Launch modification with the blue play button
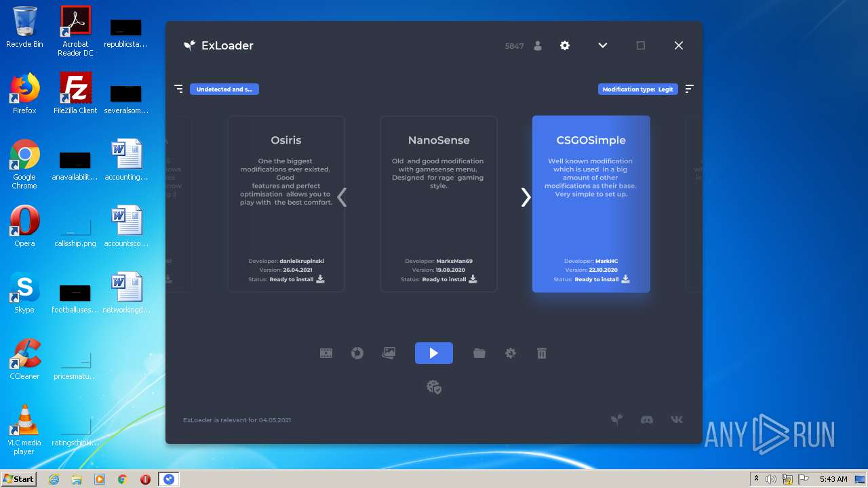Image resolution: width=868 pixels, height=488 pixels. click(x=434, y=353)
